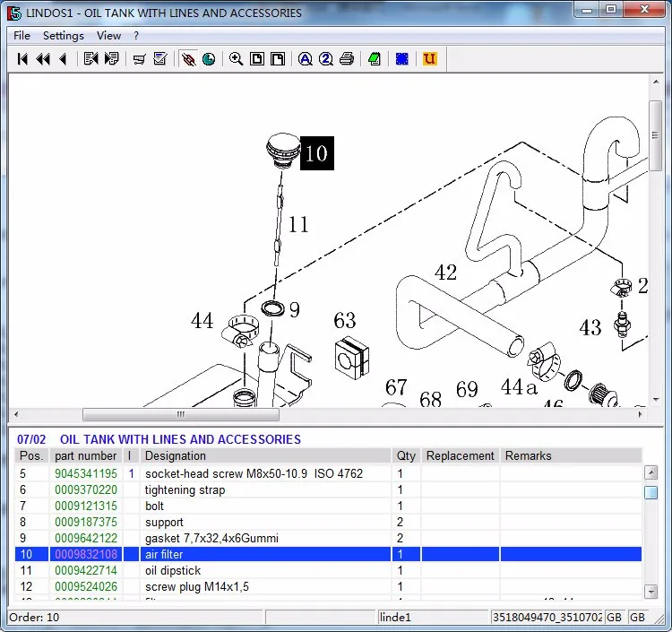
Task: Click the Pos. column header
Action: coord(31,455)
